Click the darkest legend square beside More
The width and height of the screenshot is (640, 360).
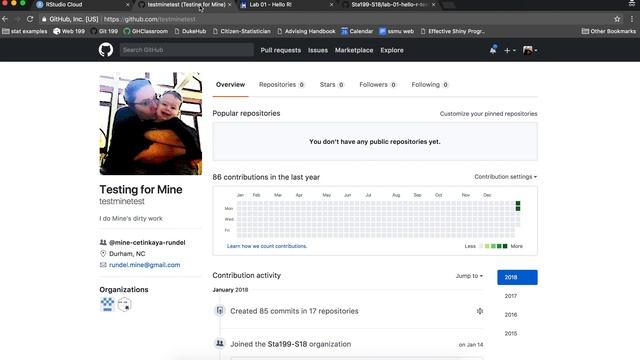point(505,246)
